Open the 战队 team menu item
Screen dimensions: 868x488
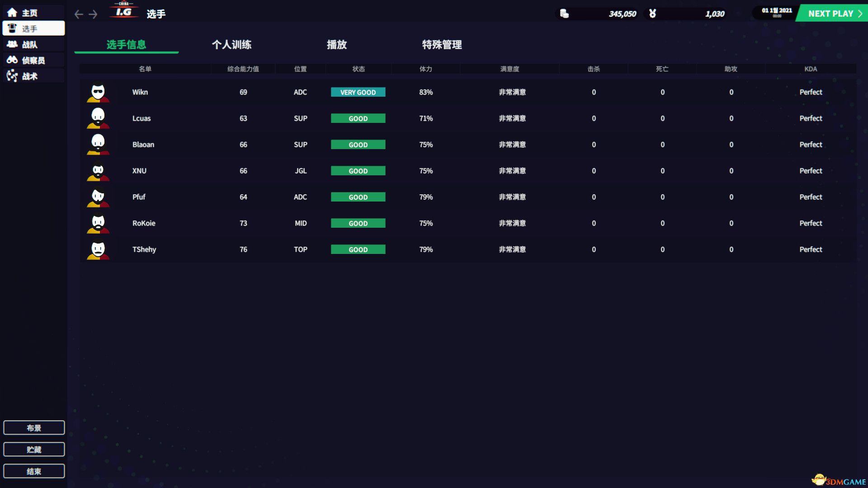coord(29,44)
